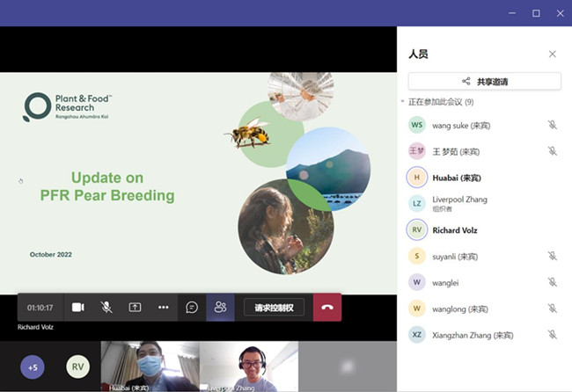
Task: Show the +5 additional participants overflow
Action: coord(33,367)
